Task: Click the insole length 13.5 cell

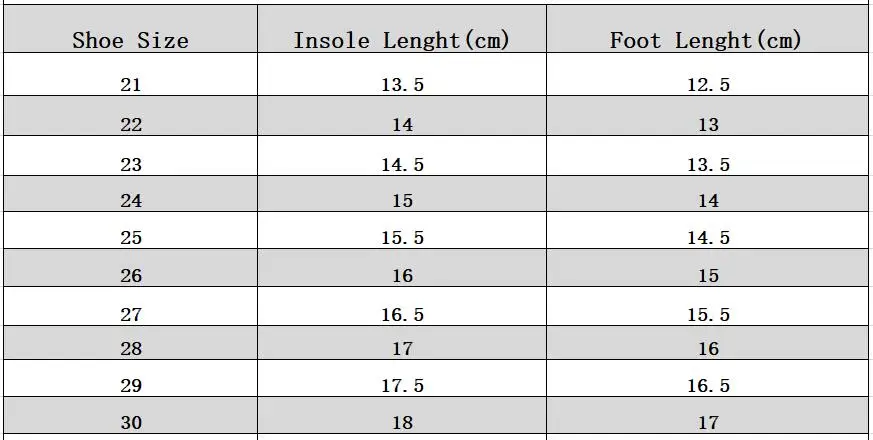Action: coord(402,85)
